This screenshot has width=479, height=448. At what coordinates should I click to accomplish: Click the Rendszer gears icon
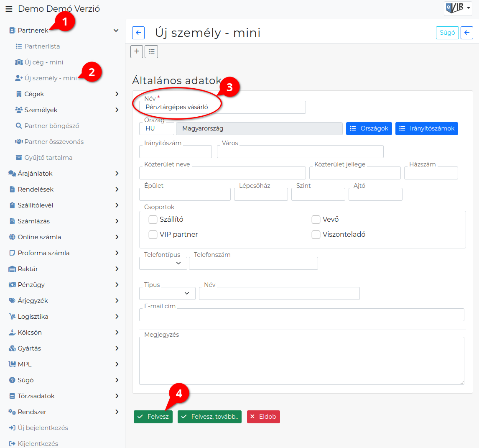pos(12,412)
